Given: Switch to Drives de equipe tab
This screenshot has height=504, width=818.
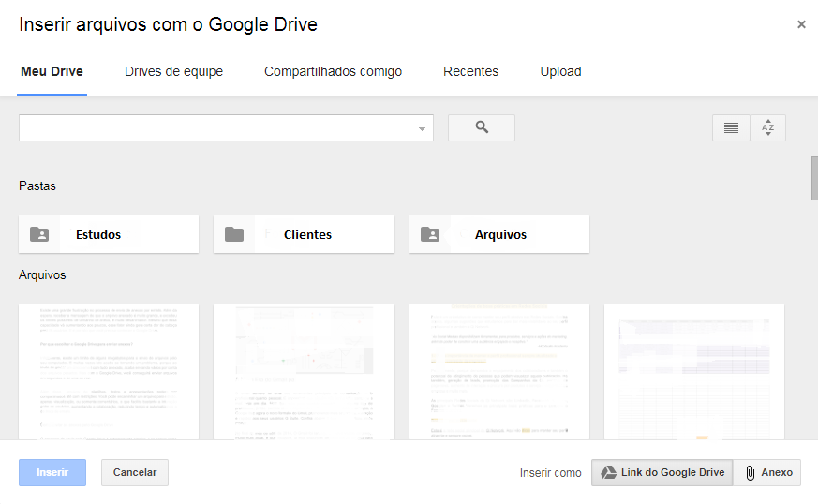Looking at the screenshot, I should tap(173, 71).
